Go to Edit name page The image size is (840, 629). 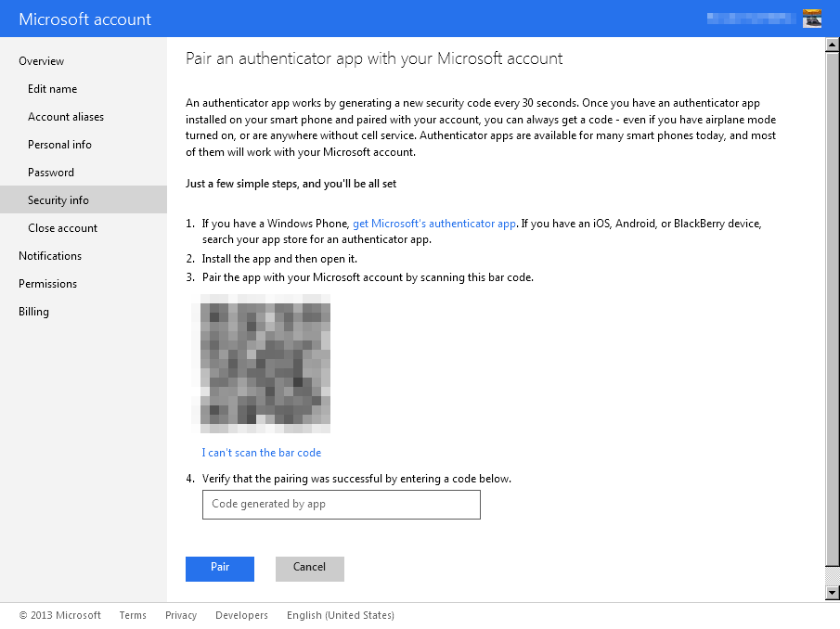pos(53,89)
